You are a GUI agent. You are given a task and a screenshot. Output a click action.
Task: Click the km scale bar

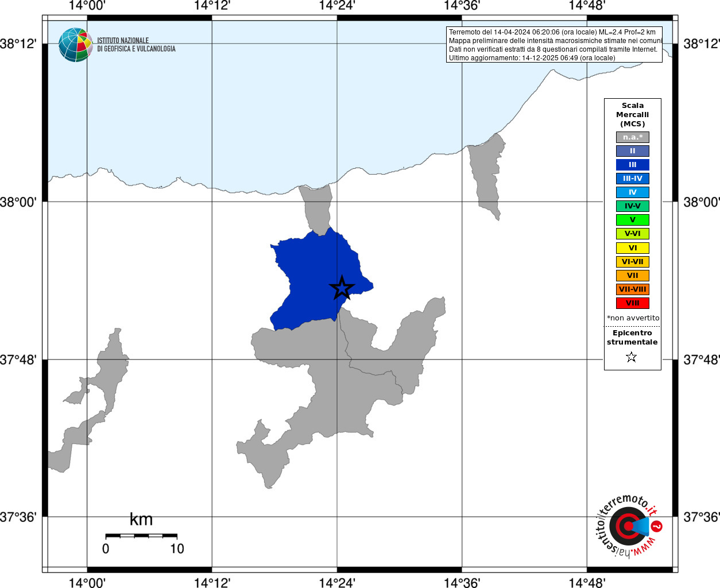(x=141, y=536)
